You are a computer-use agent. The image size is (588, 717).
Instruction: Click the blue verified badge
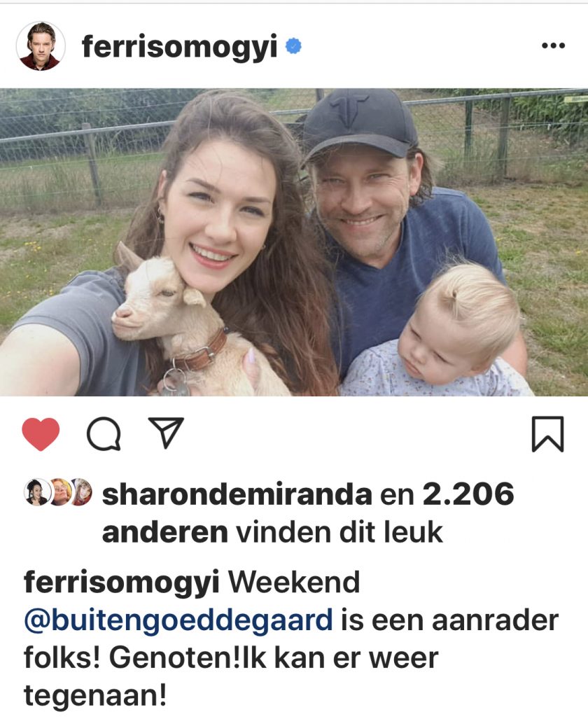293,46
